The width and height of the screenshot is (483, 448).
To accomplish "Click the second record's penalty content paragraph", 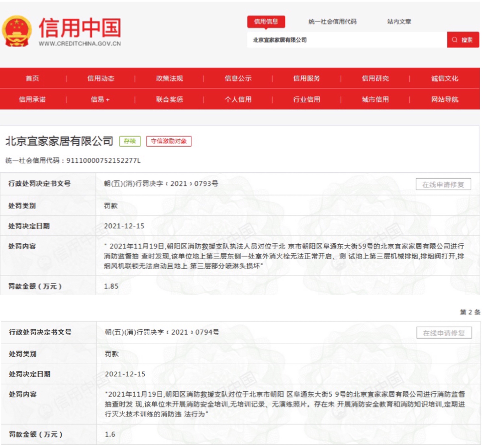I will click(285, 404).
